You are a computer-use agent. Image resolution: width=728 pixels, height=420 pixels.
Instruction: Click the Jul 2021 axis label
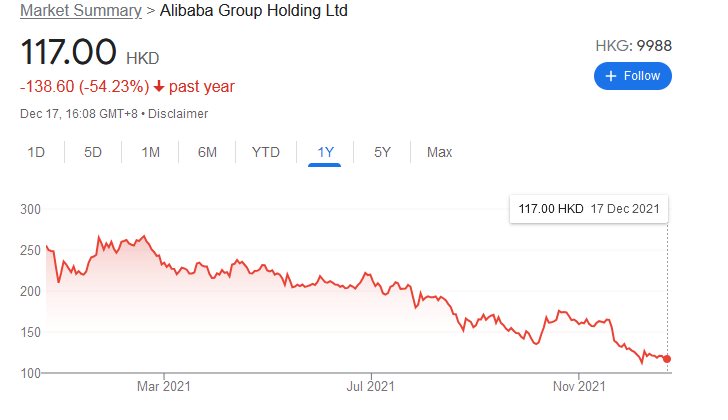371,384
